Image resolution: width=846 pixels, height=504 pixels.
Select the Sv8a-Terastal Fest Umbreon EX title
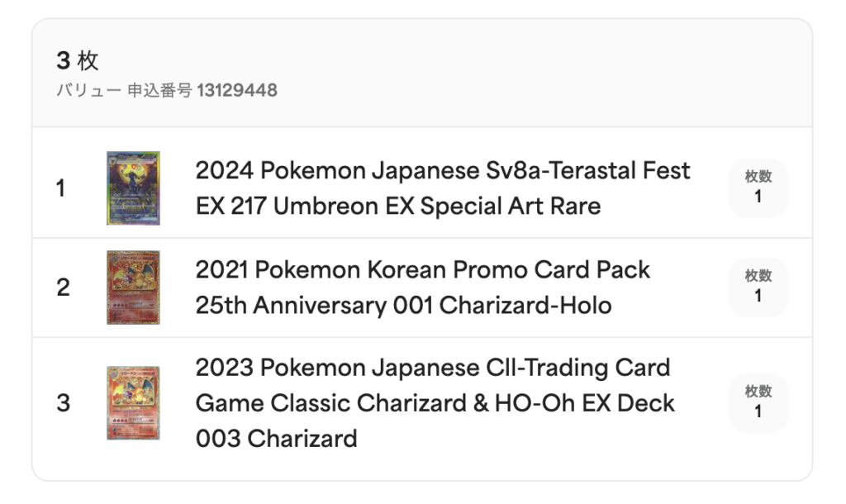443,188
